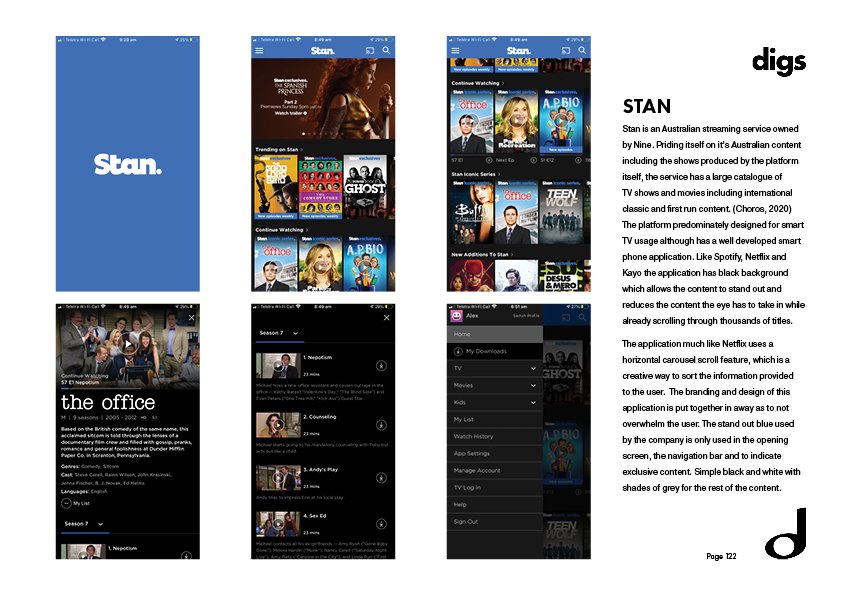842x595 pixels.
Task: Tap search magnifier on Stan Iconic Series screen
Action: tap(582, 50)
